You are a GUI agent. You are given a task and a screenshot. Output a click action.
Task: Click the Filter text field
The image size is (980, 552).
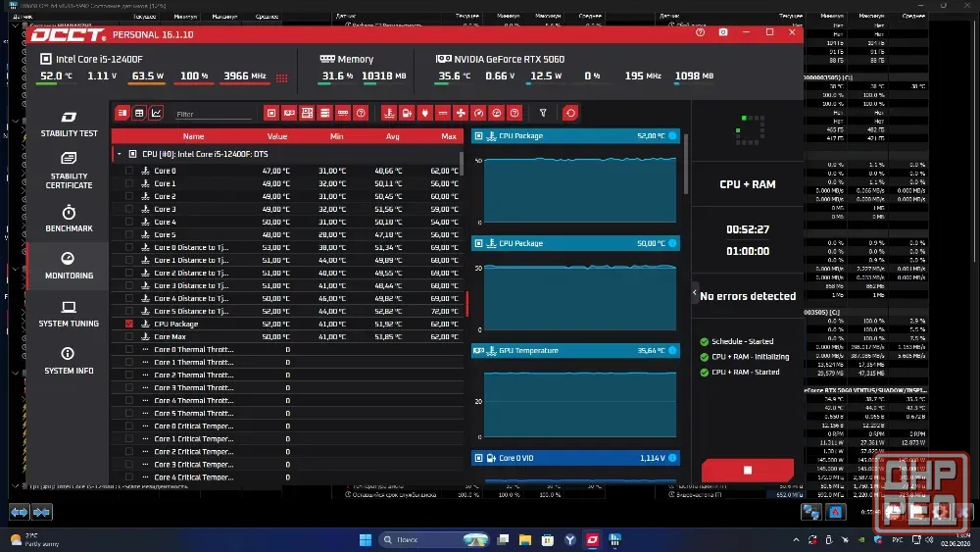213,114
